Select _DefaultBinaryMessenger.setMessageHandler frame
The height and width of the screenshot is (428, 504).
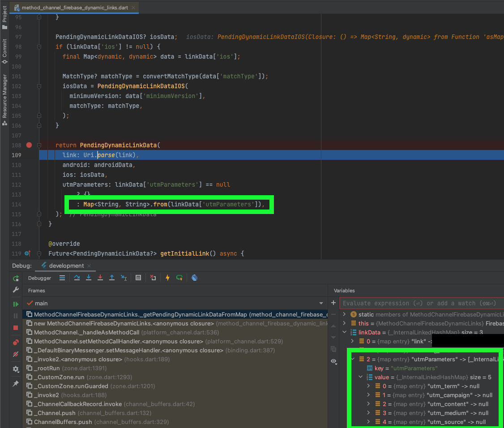click(x=175, y=351)
